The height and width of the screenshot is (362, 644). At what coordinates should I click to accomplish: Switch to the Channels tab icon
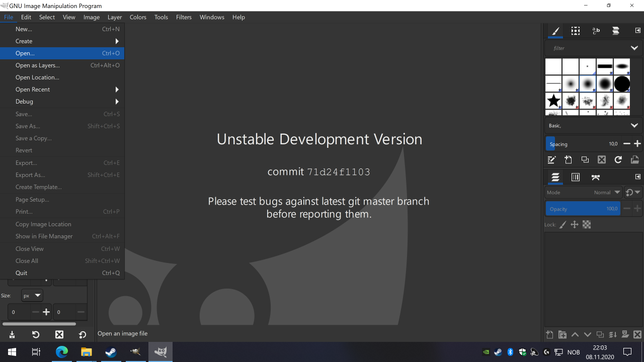click(576, 177)
